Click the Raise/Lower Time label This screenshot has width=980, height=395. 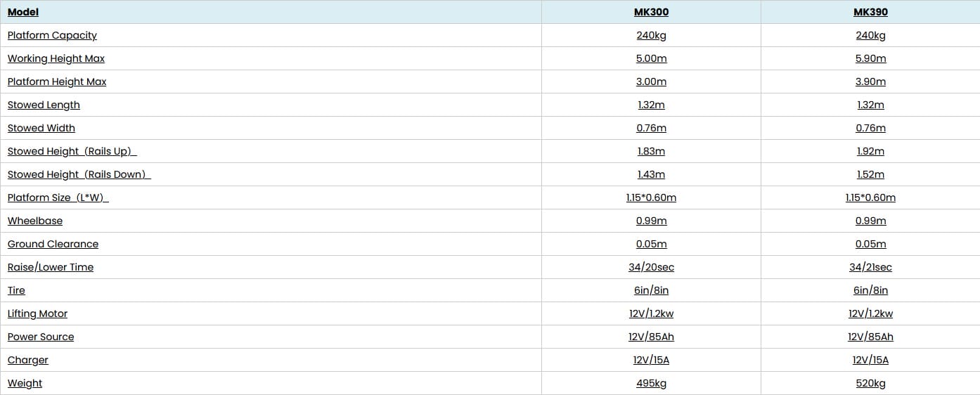(x=51, y=267)
